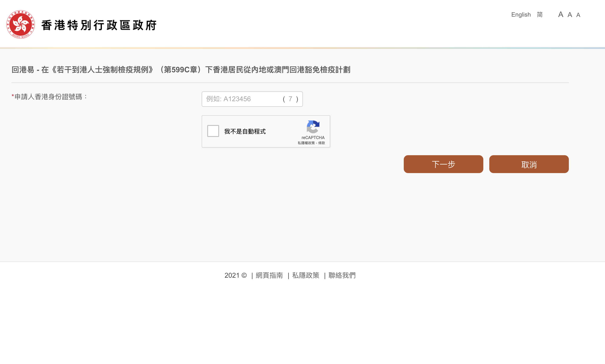Click the 下一步 button
Viewport: 605px width, 364px height.
(443, 164)
